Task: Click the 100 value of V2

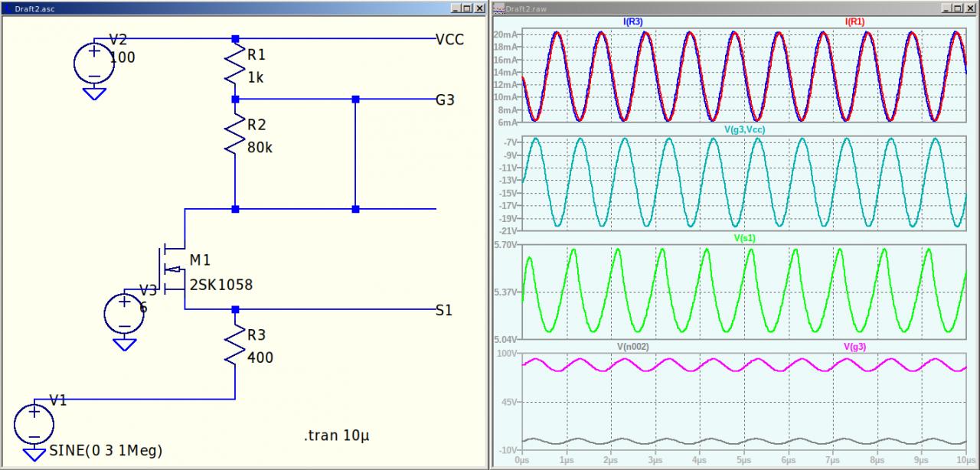Action: [x=122, y=57]
